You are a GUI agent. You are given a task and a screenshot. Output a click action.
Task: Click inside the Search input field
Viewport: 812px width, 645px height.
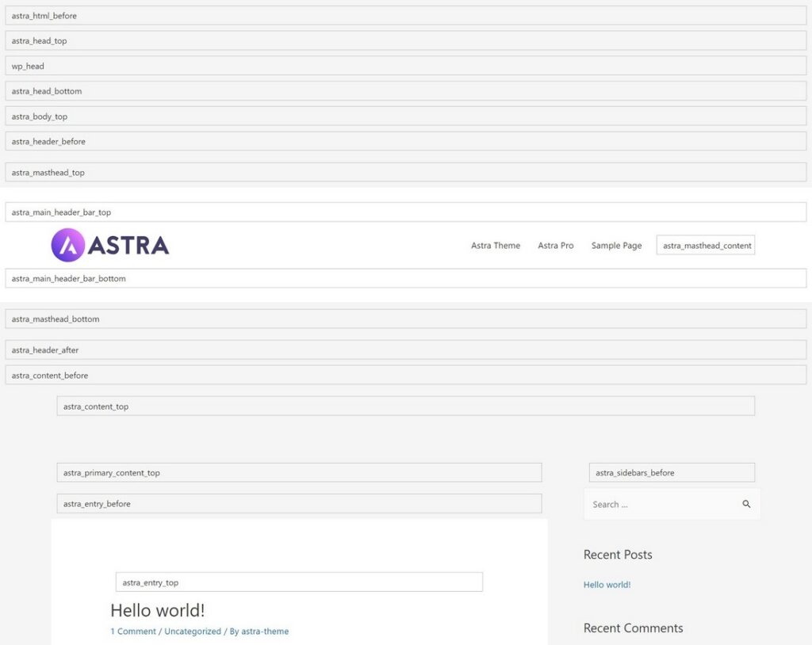650,503
